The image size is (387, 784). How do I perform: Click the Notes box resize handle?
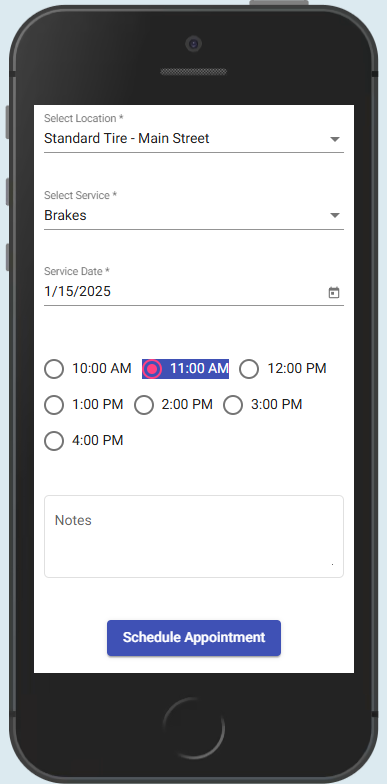[x=332, y=564]
